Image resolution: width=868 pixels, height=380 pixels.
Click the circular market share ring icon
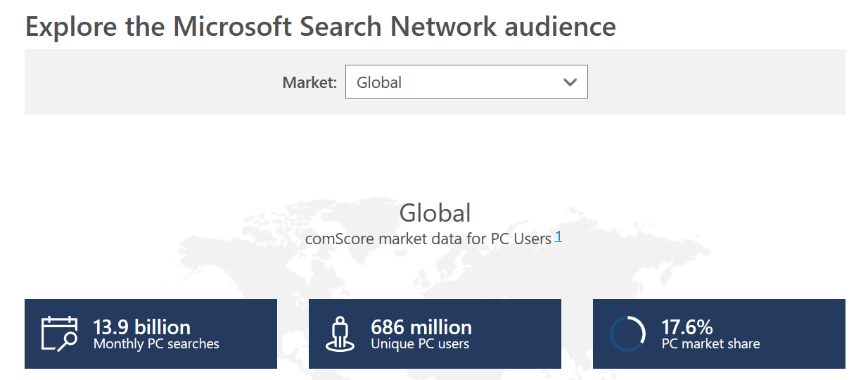627,334
